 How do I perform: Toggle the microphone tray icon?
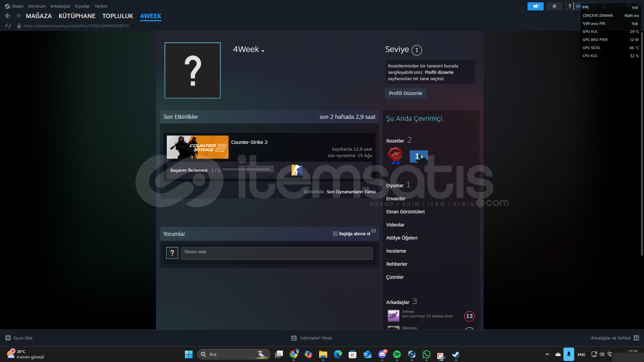click(x=568, y=354)
